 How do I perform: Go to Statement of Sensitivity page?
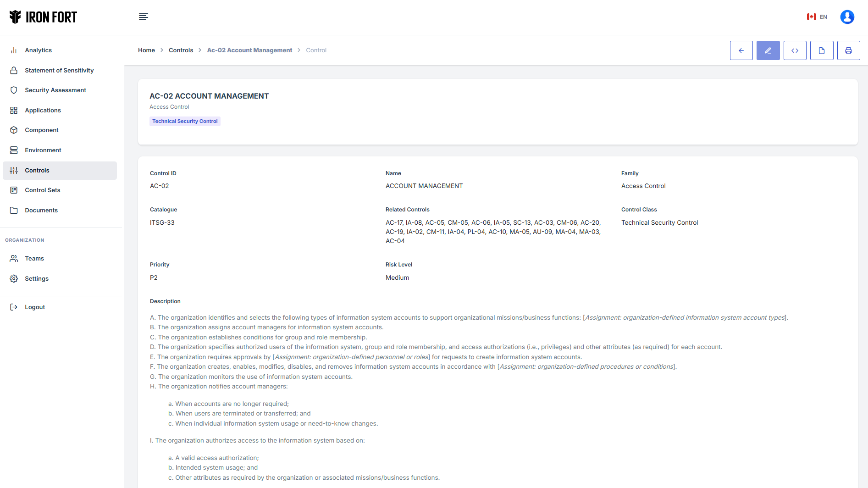coord(59,71)
